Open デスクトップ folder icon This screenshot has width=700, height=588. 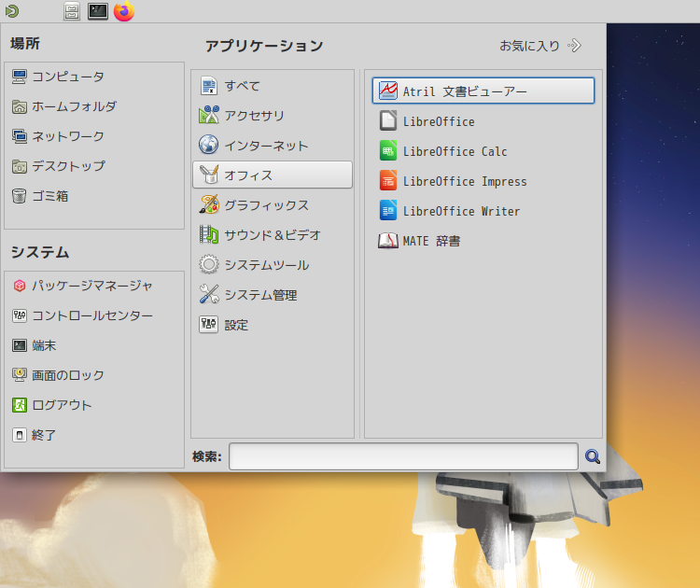20,166
